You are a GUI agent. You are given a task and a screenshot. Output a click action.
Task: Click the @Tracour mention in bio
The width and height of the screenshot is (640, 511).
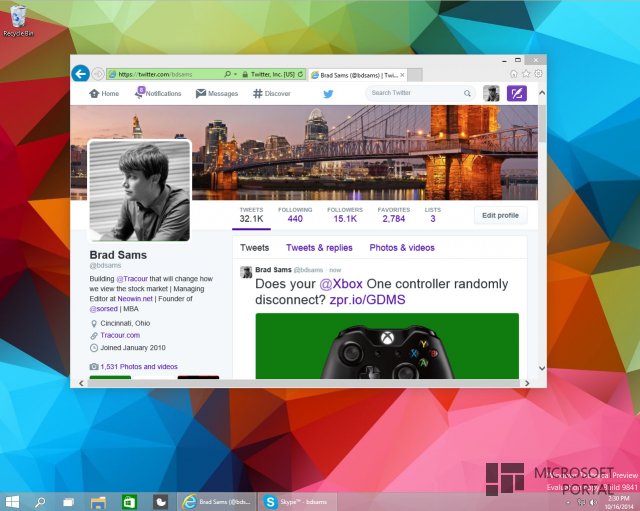[132, 279]
